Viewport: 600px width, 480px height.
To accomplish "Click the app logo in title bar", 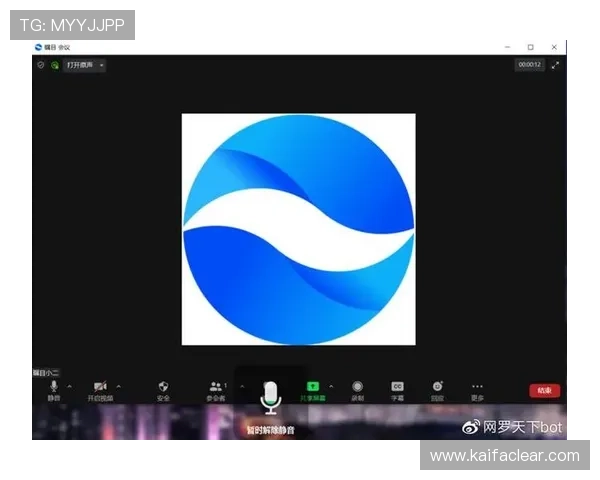I will (x=38, y=47).
